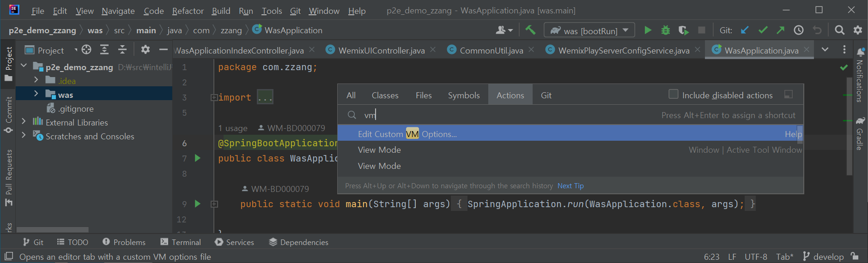Push commits with green arrow icon
This screenshot has height=263, width=868.
(x=781, y=30)
